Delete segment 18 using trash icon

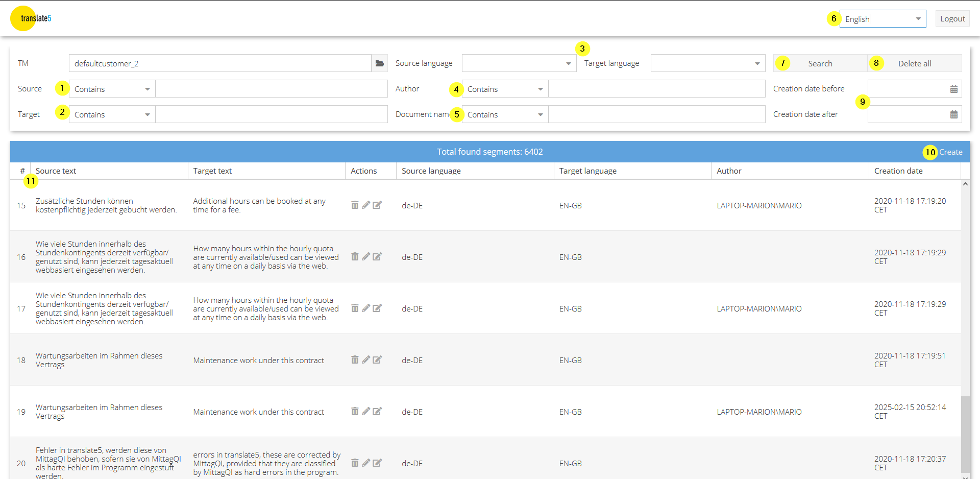tap(355, 360)
